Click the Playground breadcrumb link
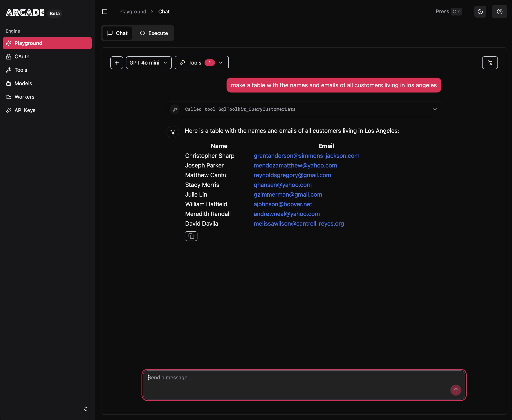Image resolution: width=512 pixels, height=420 pixels. 133,12
